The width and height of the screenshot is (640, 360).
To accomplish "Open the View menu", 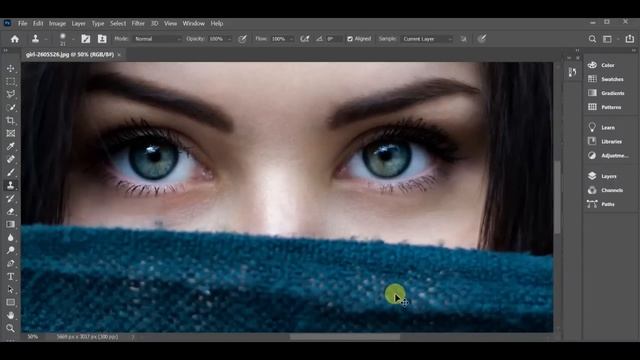I will 171,23.
